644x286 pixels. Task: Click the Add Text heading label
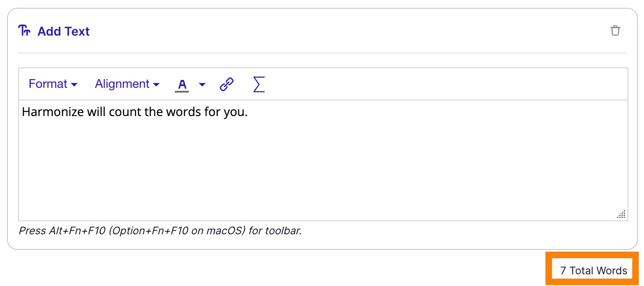pyautogui.click(x=63, y=30)
